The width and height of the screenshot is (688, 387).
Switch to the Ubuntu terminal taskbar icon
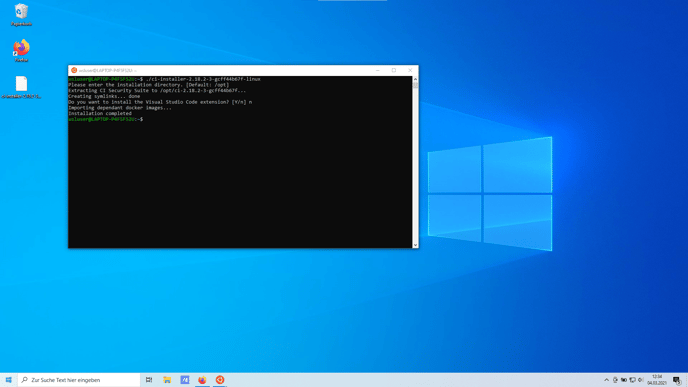220,380
